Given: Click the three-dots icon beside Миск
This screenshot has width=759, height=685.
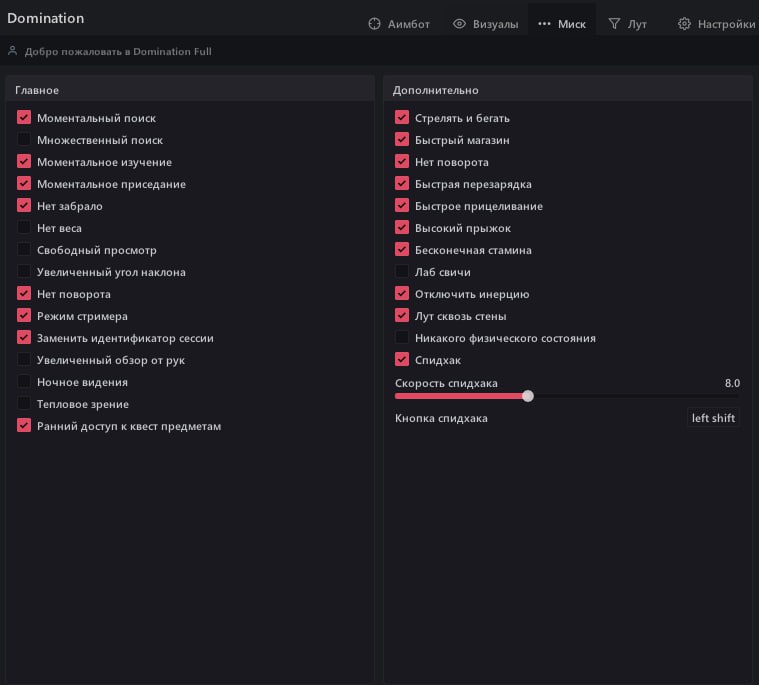Looking at the screenshot, I should [544, 24].
